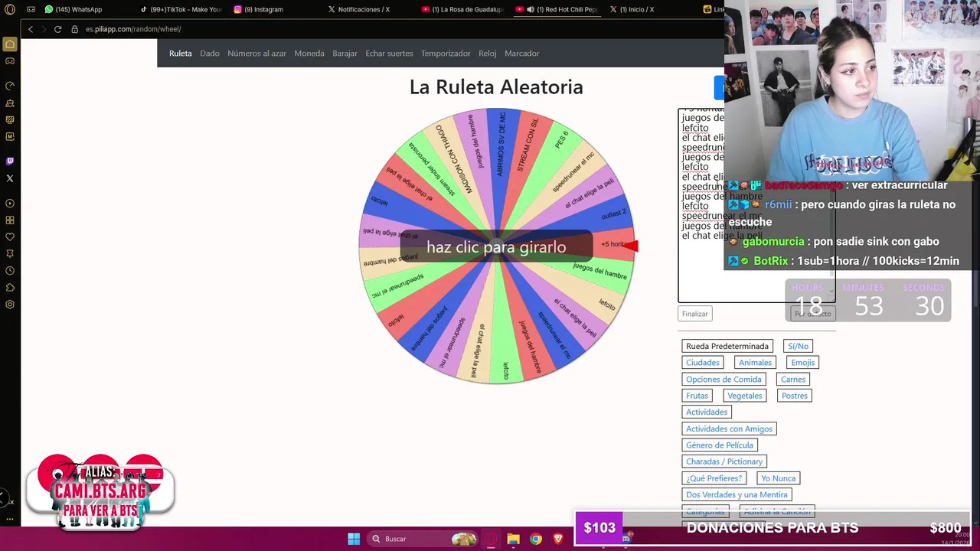Open the GX Control speedometer icon
This screenshot has height=551, width=980.
10,86
